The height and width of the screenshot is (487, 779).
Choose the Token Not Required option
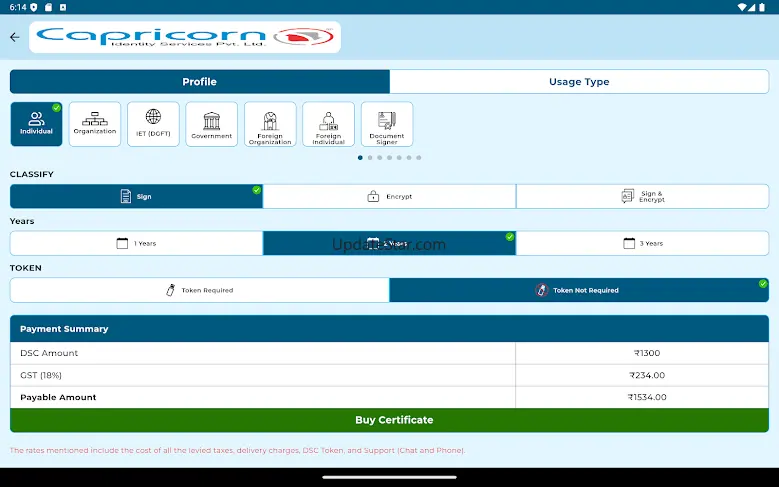[578, 290]
